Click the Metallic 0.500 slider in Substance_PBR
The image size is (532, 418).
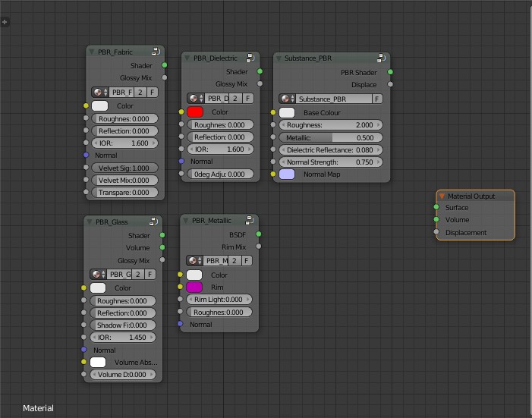[x=331, y=137]
